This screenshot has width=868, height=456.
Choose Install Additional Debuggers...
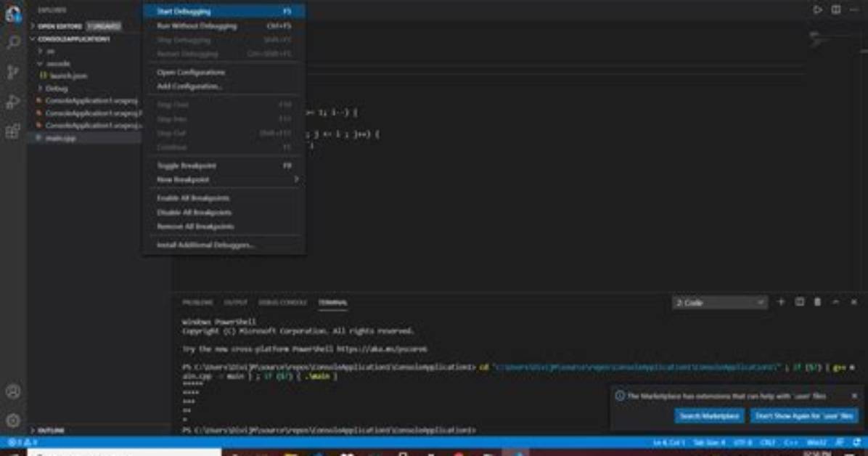click(224, 245)
